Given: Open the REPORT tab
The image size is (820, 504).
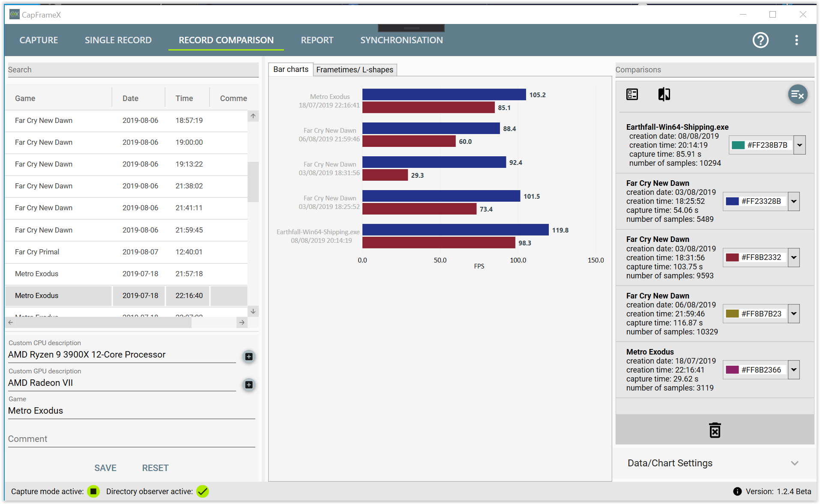Looking at the screenshot, I should [317, 40].
